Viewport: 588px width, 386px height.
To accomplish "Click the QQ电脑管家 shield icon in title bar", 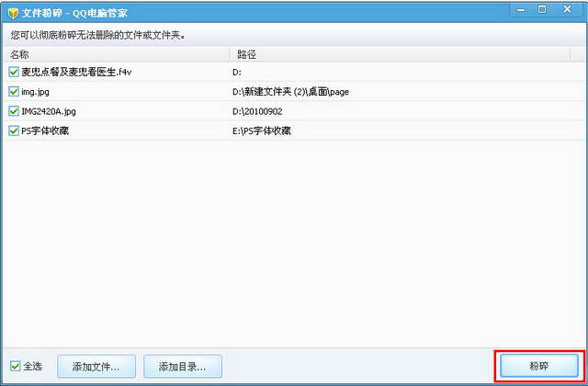I will coord(13,13).
